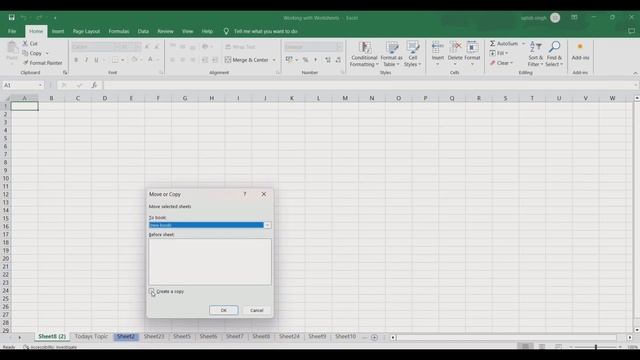The width and height of the screenshot is (640, 360).
Task: Open Cell Styles gallery
Action: coord(412,54)
